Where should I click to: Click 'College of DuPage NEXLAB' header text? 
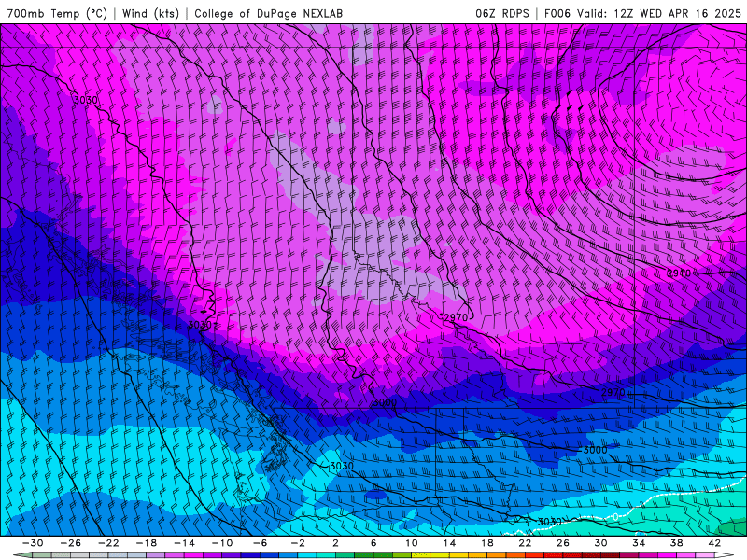point(268,13)
